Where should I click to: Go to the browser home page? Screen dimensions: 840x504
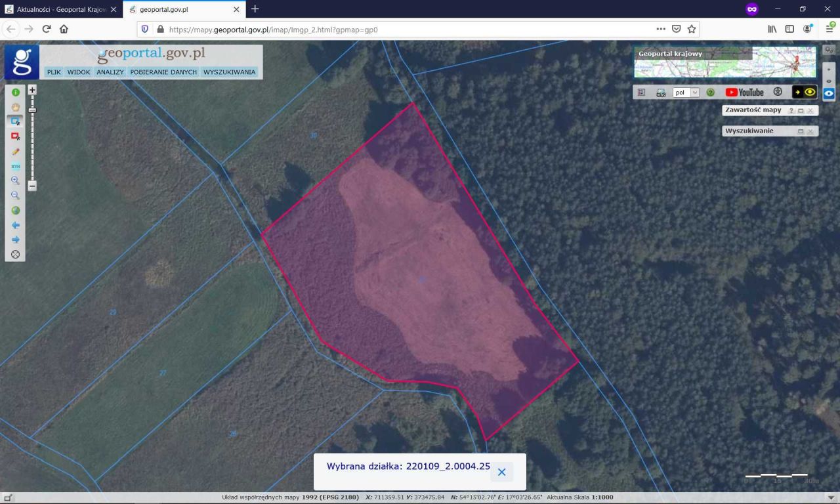tap(64, 29)
